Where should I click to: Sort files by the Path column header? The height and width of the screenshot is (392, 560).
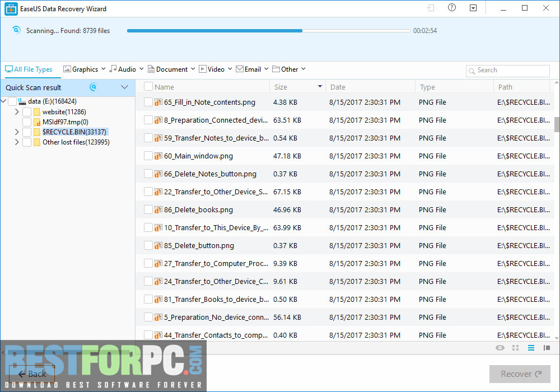tap(505, 87)
